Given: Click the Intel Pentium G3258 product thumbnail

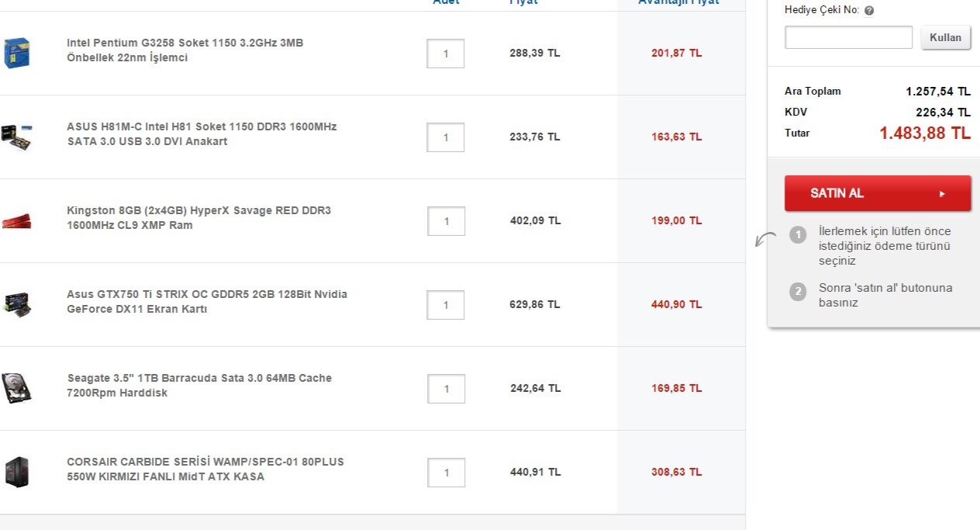Looking at the screenshot, I should (16, 53).
